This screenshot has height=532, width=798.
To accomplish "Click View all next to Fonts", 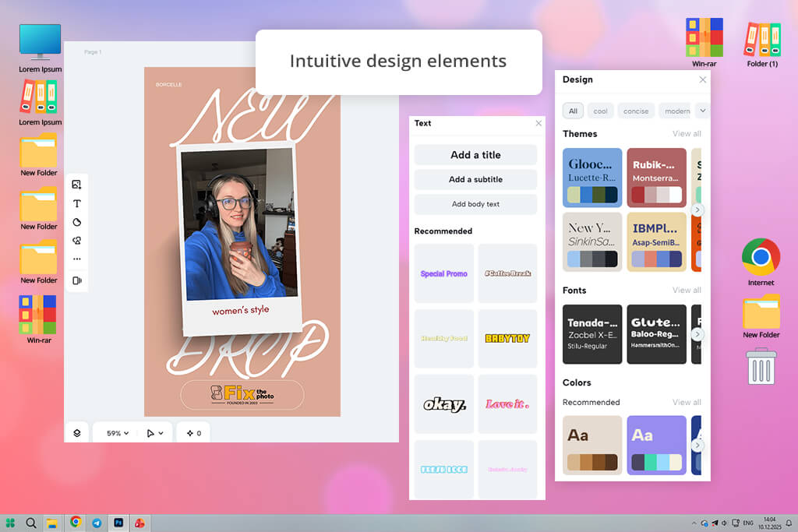I will click(x=687, y=291).
